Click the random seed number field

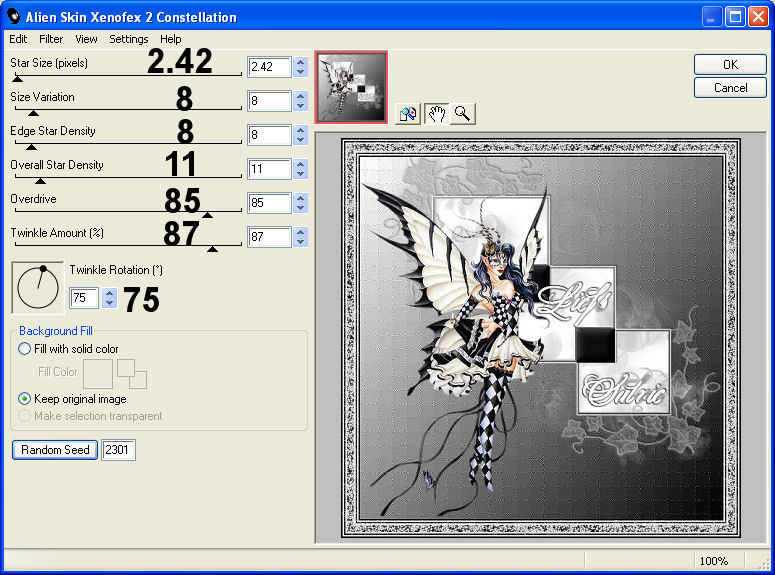[118, 450]
